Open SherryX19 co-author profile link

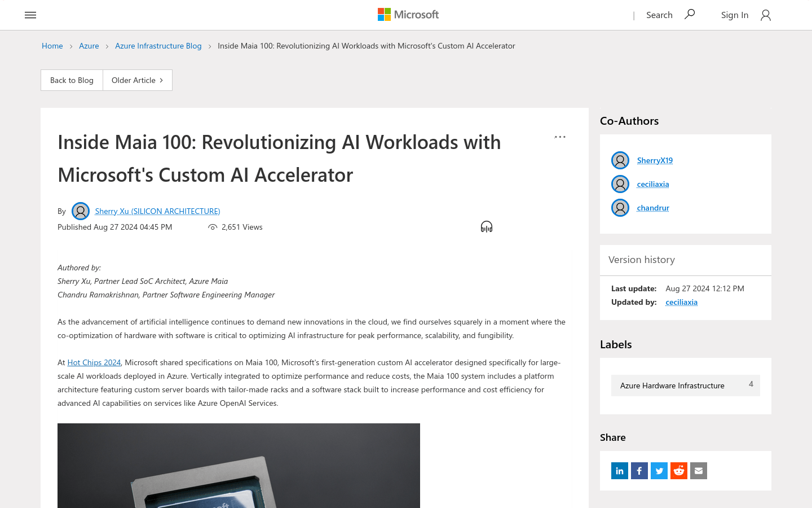pos(655,160)
